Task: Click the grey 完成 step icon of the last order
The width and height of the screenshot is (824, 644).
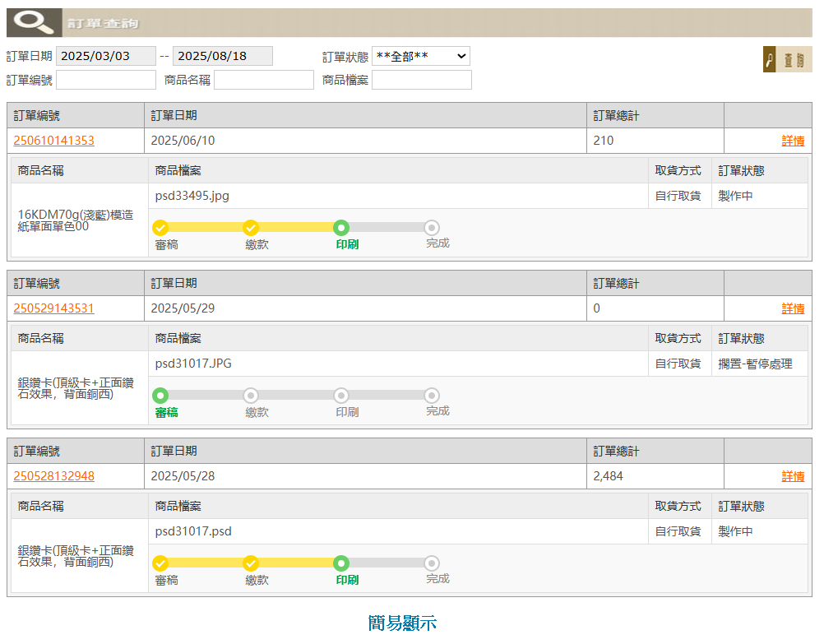Action: (432, 563)
